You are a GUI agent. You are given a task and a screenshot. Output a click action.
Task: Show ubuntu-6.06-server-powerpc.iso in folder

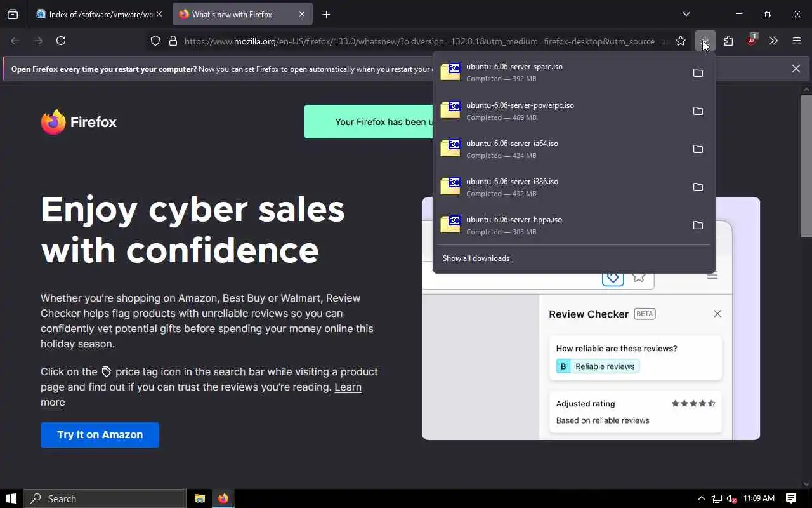pos(698,111)
